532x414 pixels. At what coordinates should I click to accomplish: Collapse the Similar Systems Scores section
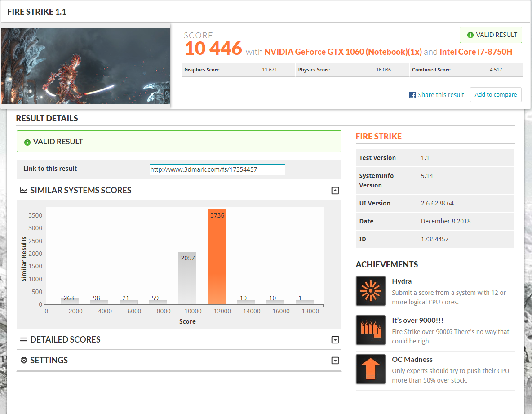tap(335, 191)
